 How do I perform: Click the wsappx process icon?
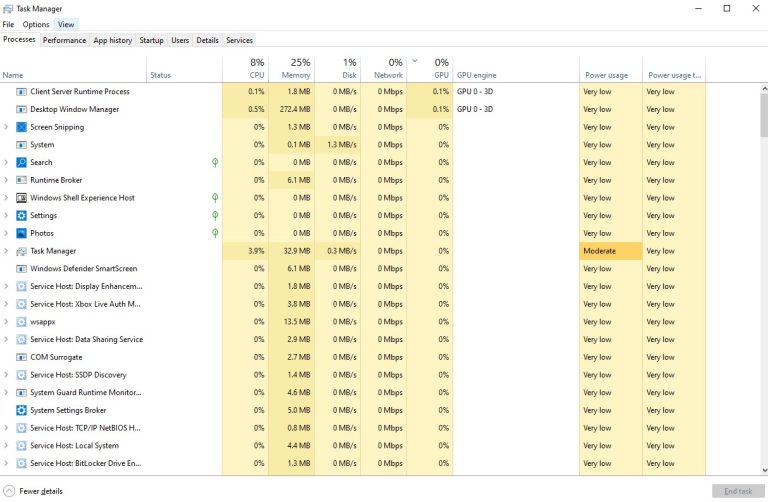(21, 322)
